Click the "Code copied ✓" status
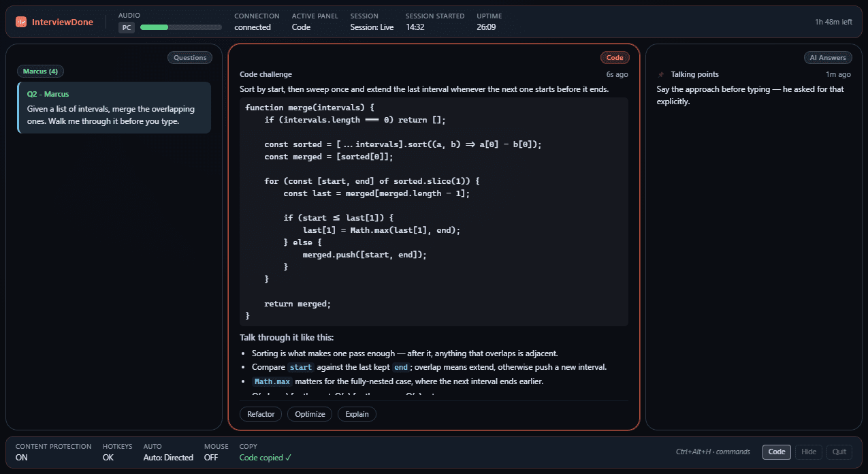 (x=266, y=458)
